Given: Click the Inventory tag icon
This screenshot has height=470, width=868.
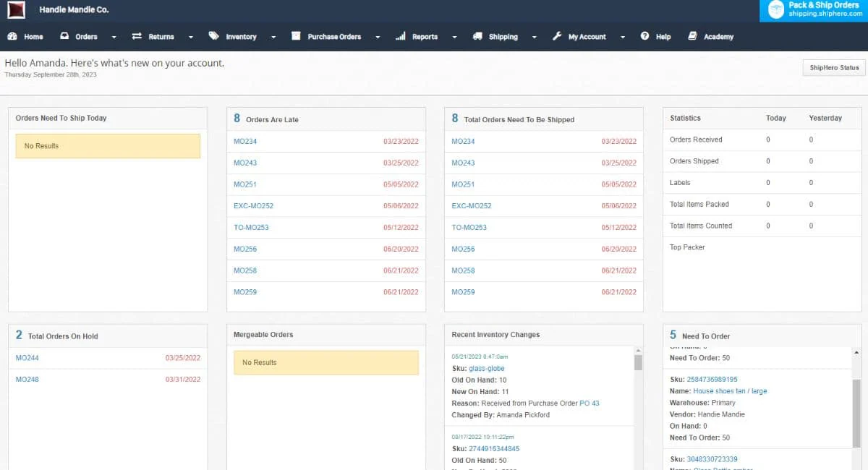Looking at the screenshot, I should point(213,35).
